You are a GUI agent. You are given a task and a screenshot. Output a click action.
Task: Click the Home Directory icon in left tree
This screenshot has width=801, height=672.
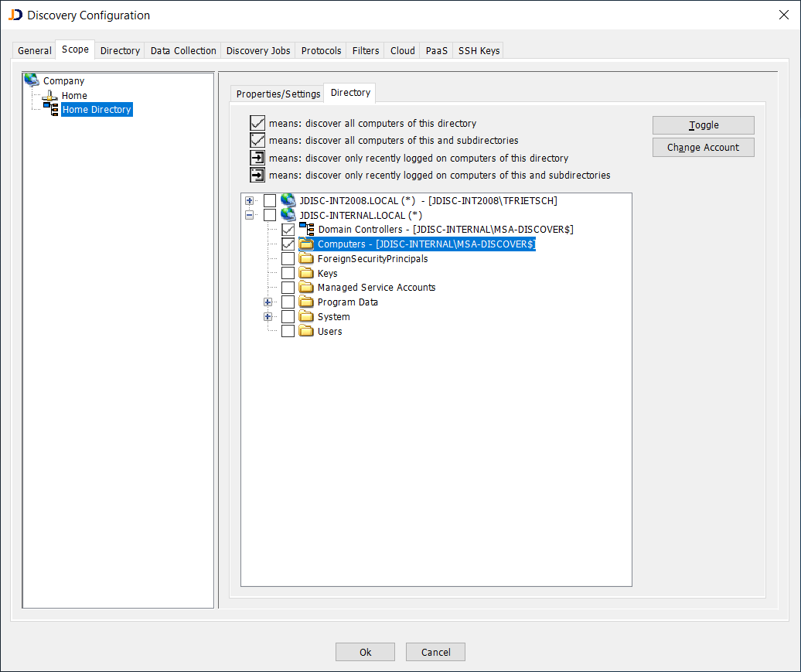click(x=51, y=109)
